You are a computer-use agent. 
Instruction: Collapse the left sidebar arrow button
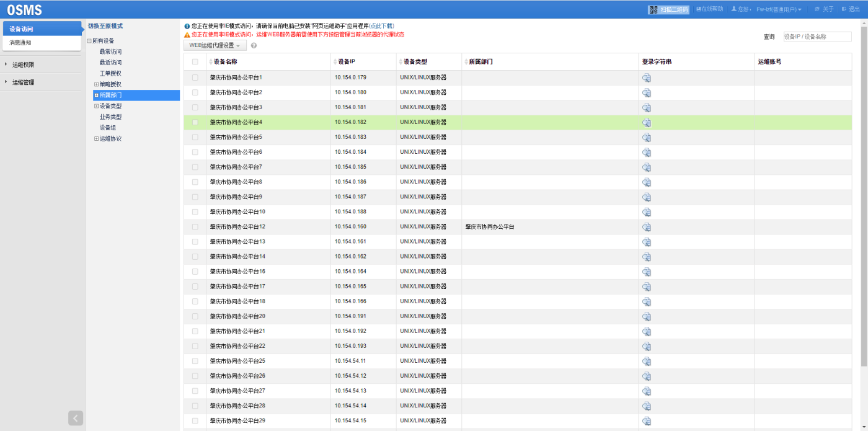[x=76, y=418]
